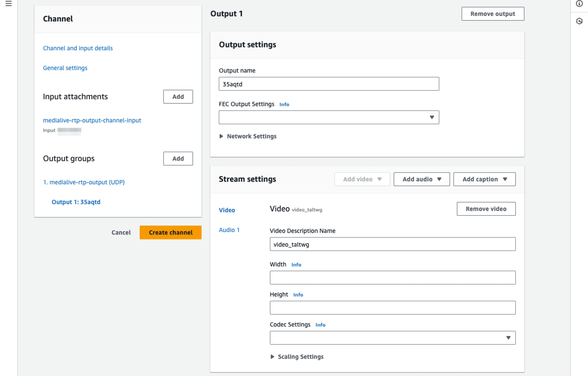Add a new input attachment
The height and width of the screenshot is (376, 588).
(x=178, y=97)
